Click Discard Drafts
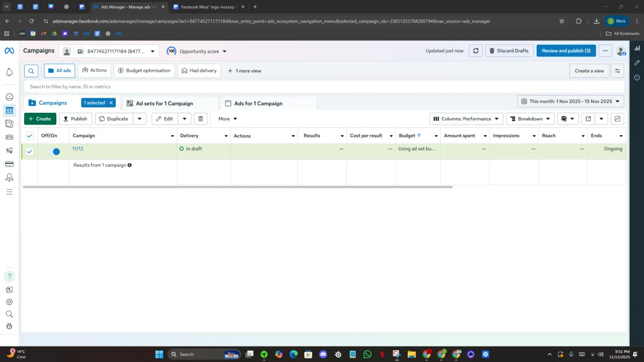644x362 pixels. click(x=509, y=50)
